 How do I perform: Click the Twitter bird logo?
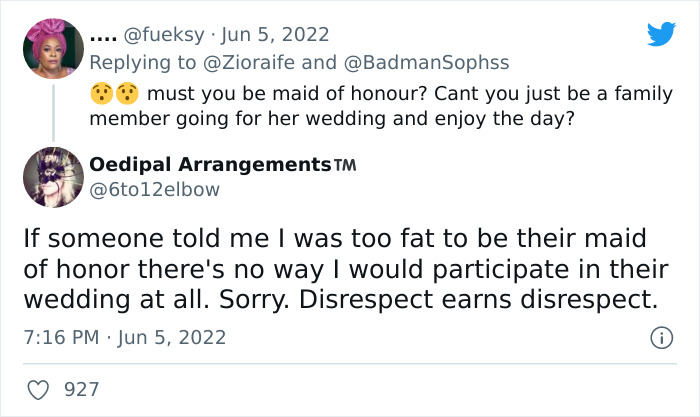[x=661, y=35]
